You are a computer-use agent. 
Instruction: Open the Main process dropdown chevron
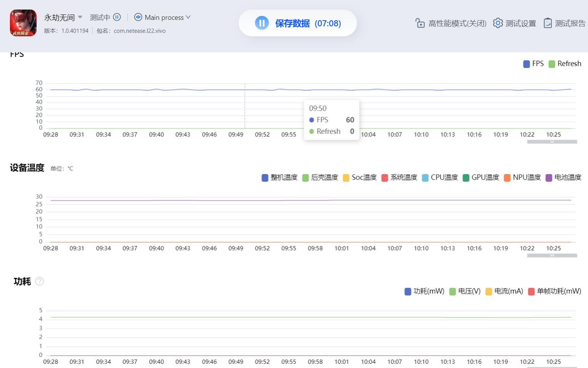(x=188, y=17)
